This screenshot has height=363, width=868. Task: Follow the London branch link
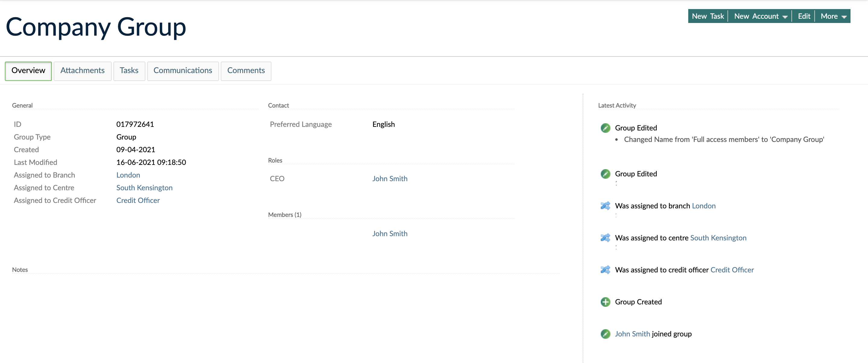128,175
